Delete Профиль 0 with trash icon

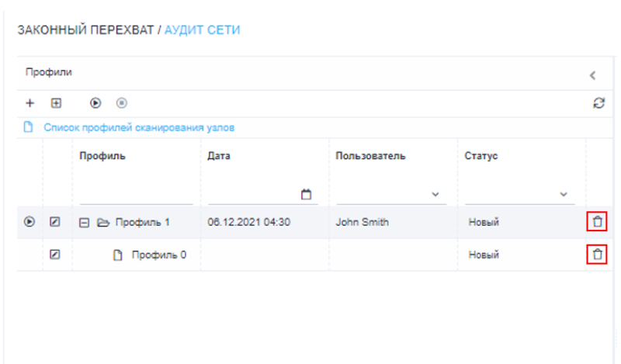(596, 254)
